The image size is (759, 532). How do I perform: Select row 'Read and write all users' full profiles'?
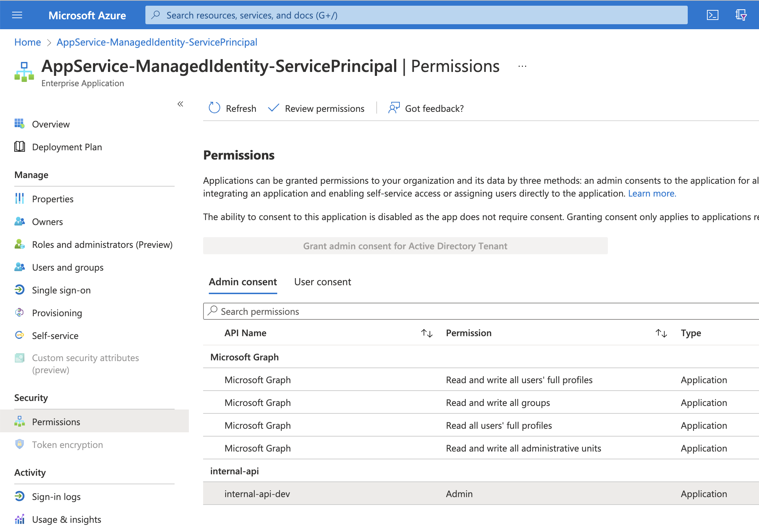coord(481,380)
